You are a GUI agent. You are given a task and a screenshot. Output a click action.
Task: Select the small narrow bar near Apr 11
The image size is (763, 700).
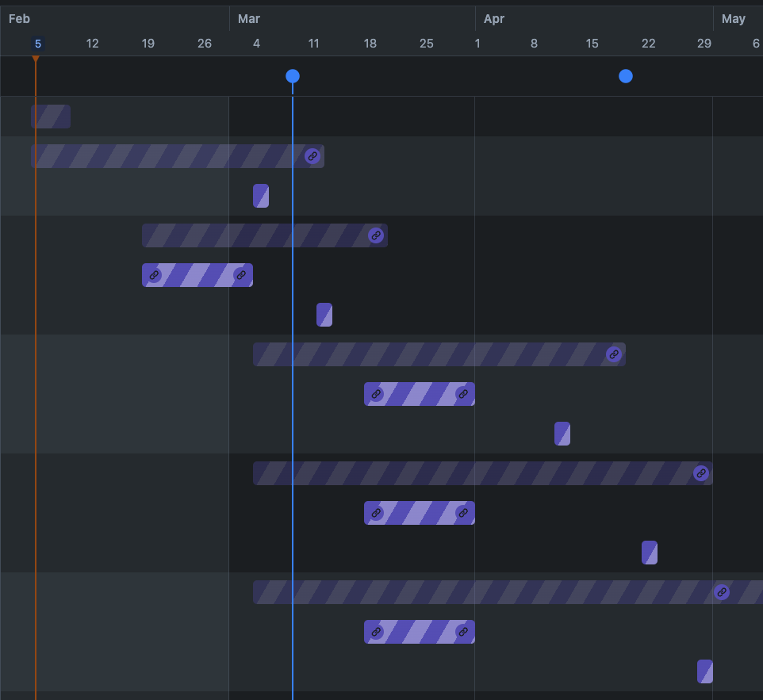coord(562,434)
